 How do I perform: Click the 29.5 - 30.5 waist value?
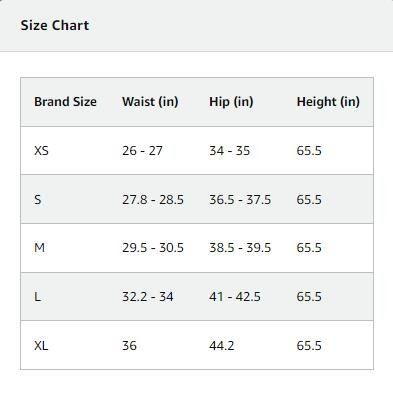153,248
